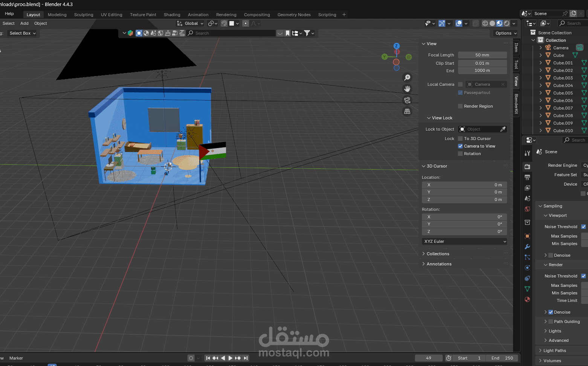Switch perspective/orthographic grid icon

point(407,111)
